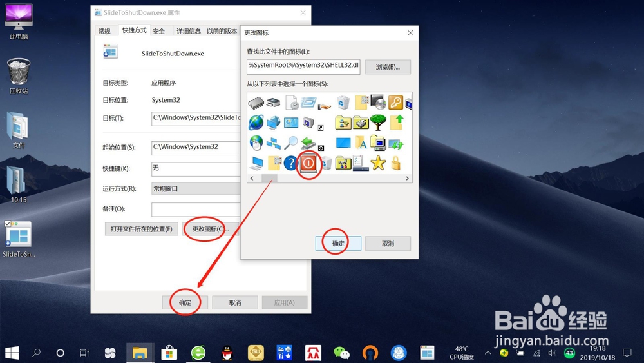644x363 pixels.
Task: Choose the folder with printer icon
Action: coord(361,123)
